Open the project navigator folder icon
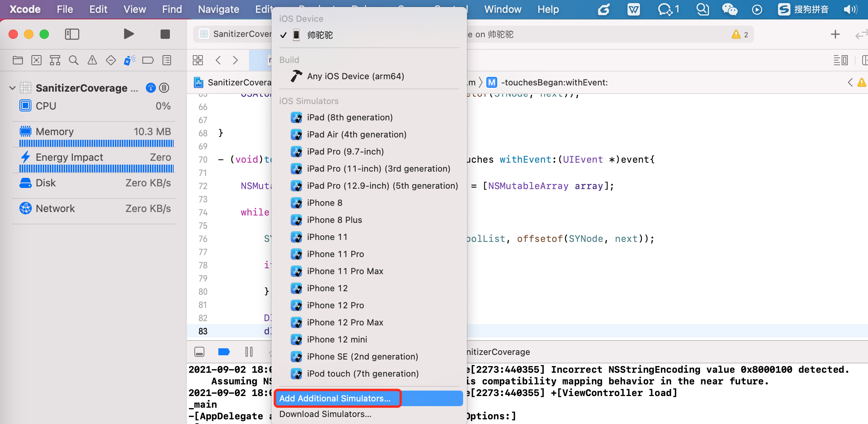 pos(18,60)
